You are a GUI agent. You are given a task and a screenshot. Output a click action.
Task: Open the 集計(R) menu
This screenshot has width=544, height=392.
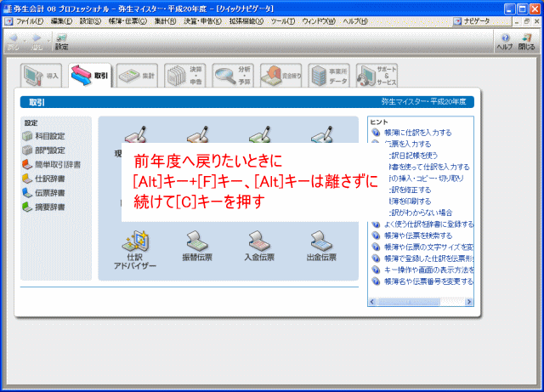pos(165,21)
